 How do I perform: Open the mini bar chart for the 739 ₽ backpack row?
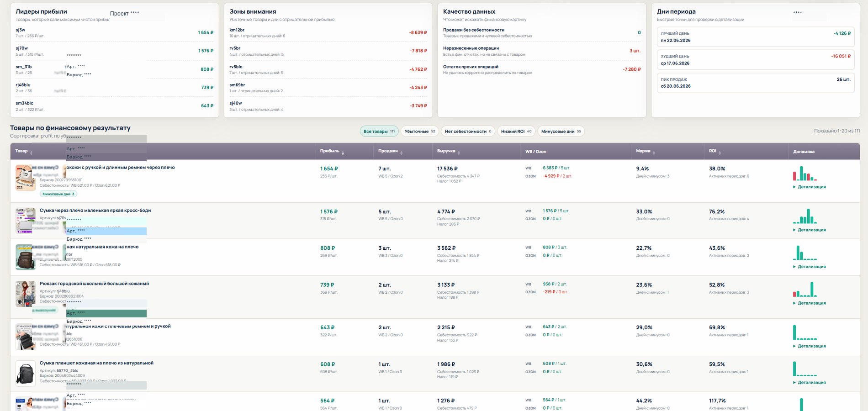tap(804, 290)
